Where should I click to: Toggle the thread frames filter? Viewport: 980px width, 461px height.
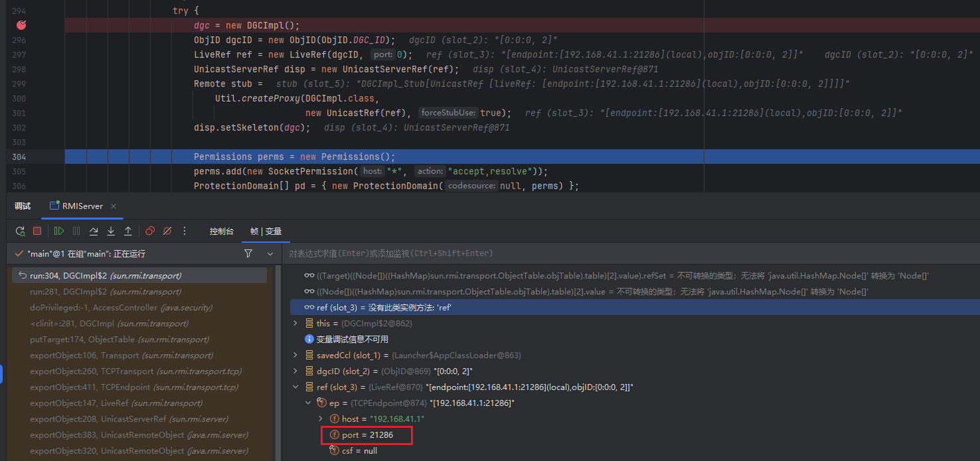tap(248, 253)
